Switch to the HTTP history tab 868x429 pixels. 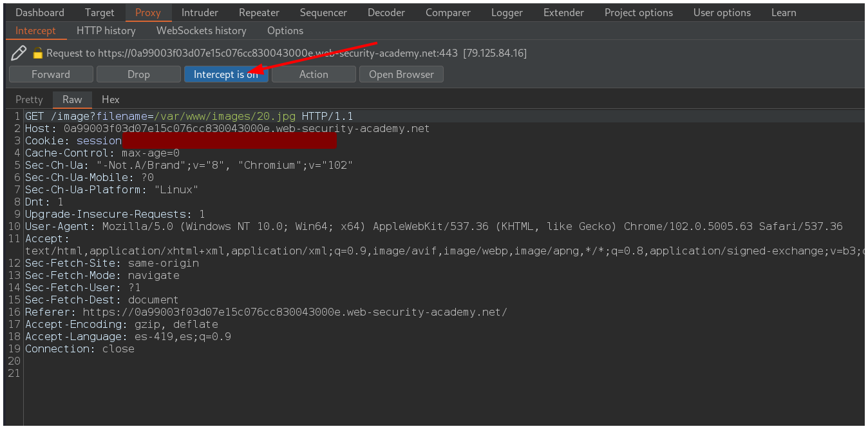click(x=106, y=30)
